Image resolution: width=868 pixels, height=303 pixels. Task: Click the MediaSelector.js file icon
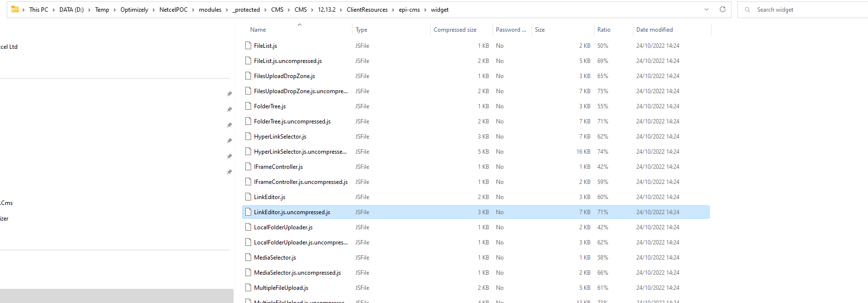(x=248, y=258)
